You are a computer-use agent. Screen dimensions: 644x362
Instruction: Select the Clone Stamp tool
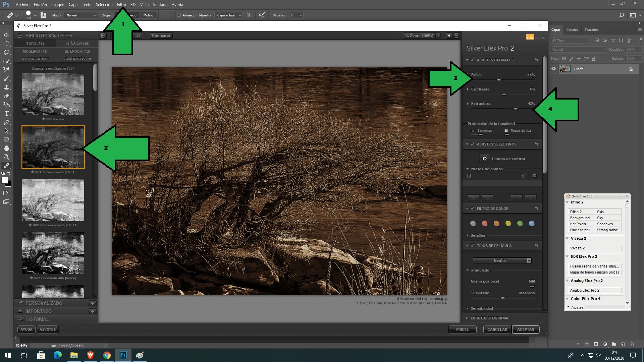[x=6, y=87]
